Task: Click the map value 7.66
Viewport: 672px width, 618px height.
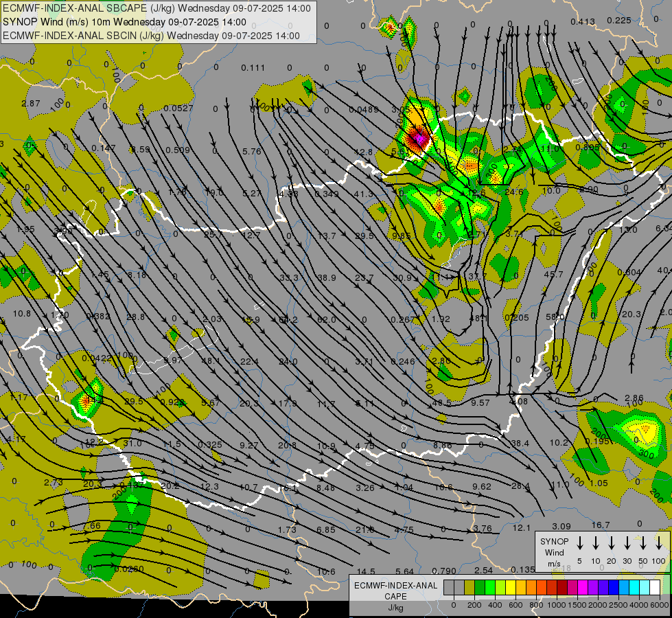Action: (92, 526)
